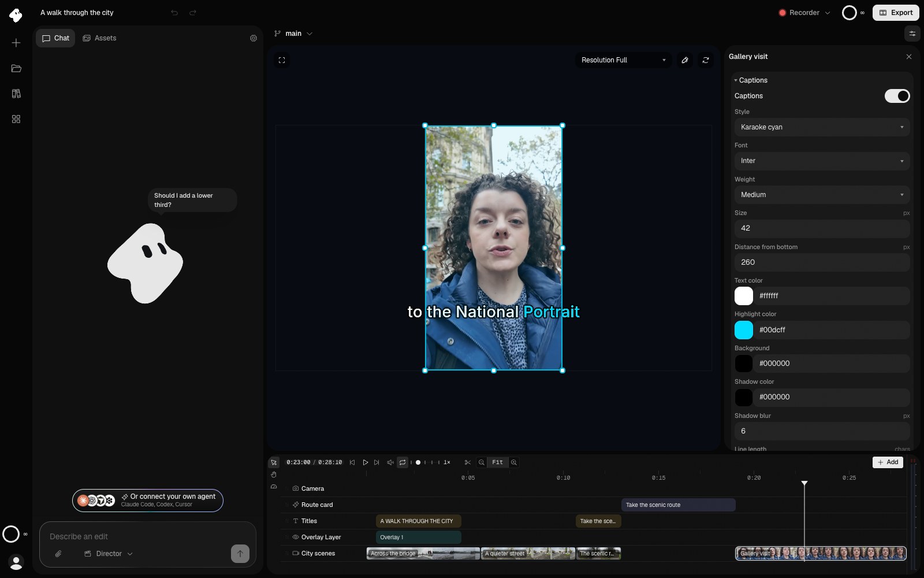The height and width of the screenshot is (578, 924).
Task: Open the Director mode dropdown
Action: pyautogui.click(x=109, y=554)
